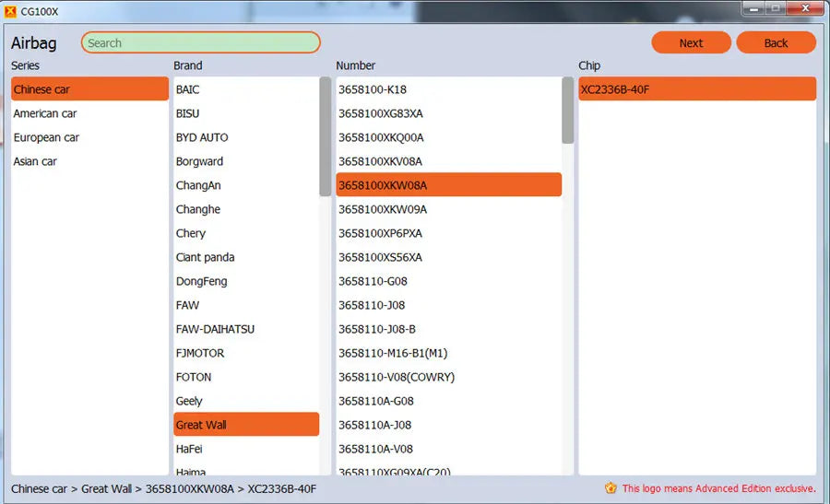830x504 pixels.
Task: Select BYD AUTO brand
Action: [246, 137]
